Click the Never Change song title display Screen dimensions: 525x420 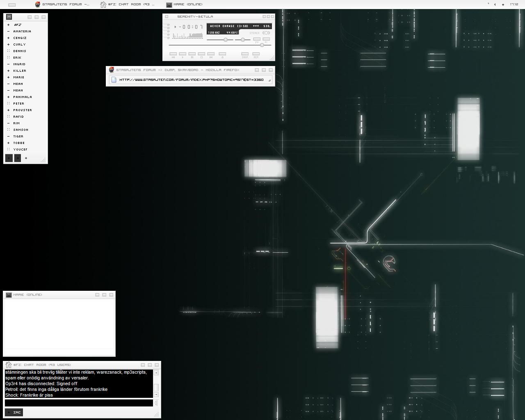coord(239,26)
